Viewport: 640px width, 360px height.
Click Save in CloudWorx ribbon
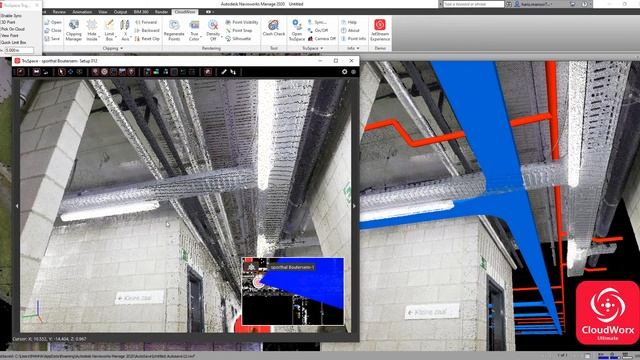point(52,38)
